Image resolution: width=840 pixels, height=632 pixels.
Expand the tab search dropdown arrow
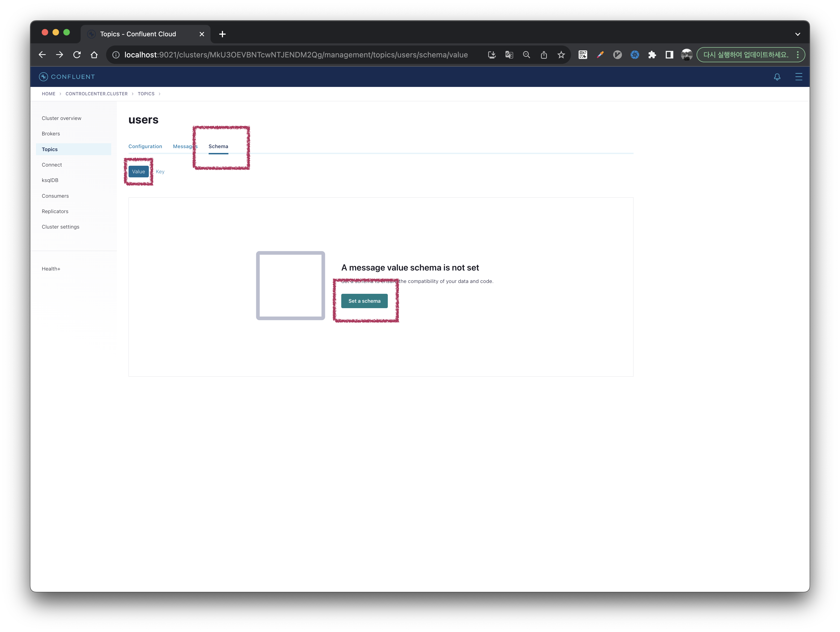(x=798, y=34)
